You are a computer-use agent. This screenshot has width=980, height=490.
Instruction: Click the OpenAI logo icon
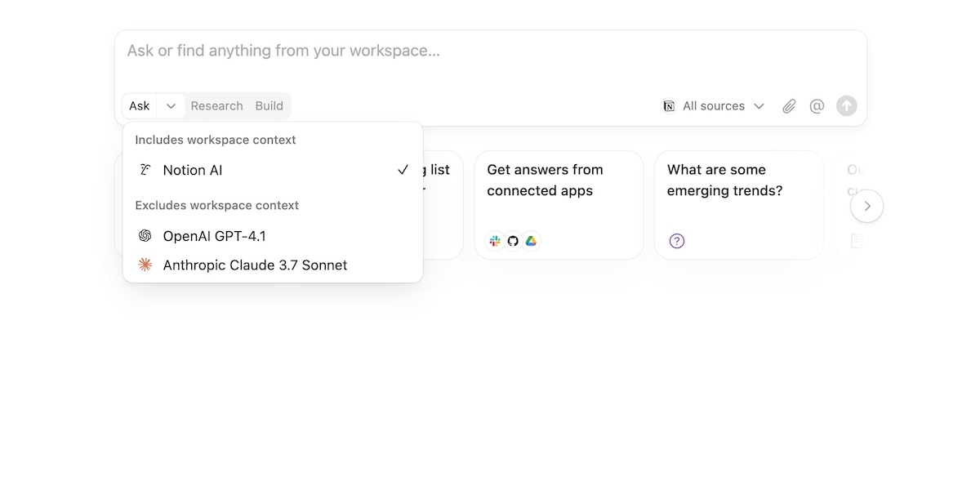[145, 236]
